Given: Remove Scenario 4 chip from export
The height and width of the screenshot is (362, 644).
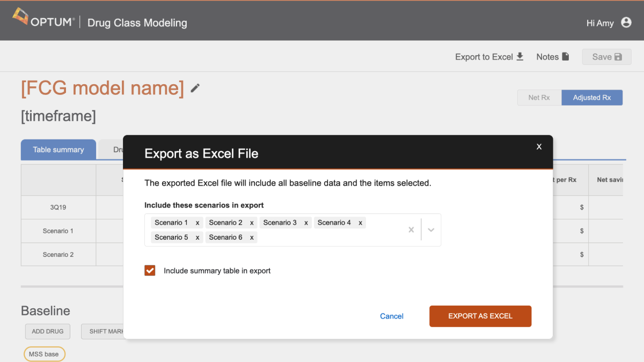Looking at the screenshot, I should tap(360, 223).
